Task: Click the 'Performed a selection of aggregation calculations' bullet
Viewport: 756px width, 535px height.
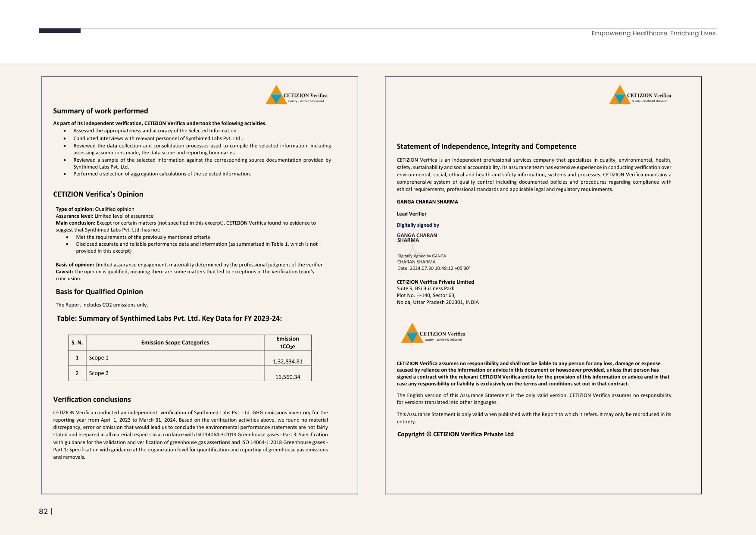Action: pyautogui.click(x=162, y=174)
